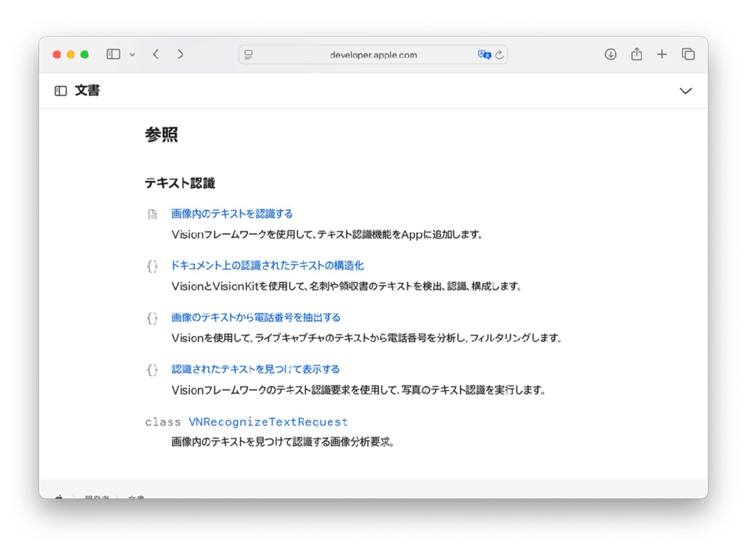Viewport: 747px width, 560px height.
Task: Show the tab overview icon
Action: click(688, 54)
